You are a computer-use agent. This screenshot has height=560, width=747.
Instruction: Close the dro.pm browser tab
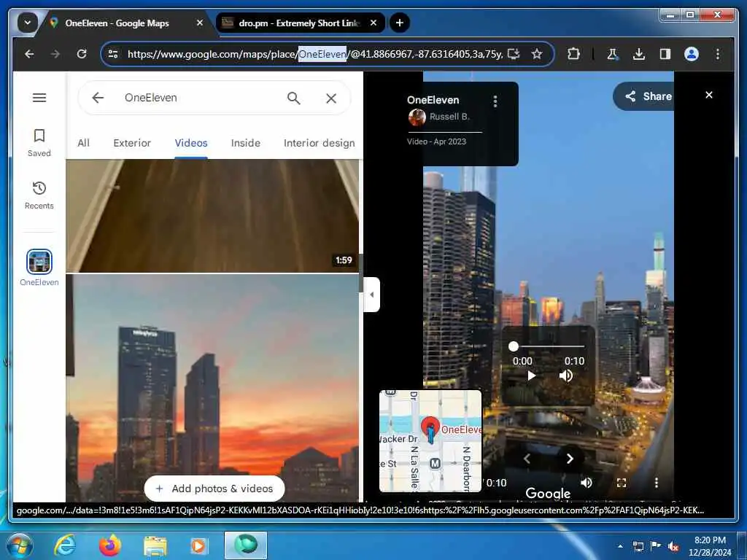click(373, 23)
